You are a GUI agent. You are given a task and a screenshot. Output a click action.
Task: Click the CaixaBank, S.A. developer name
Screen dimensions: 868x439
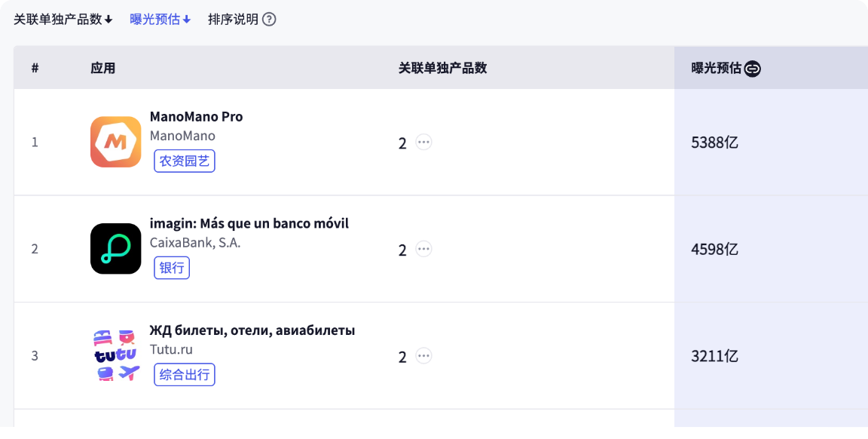click(x=195, y=243)
